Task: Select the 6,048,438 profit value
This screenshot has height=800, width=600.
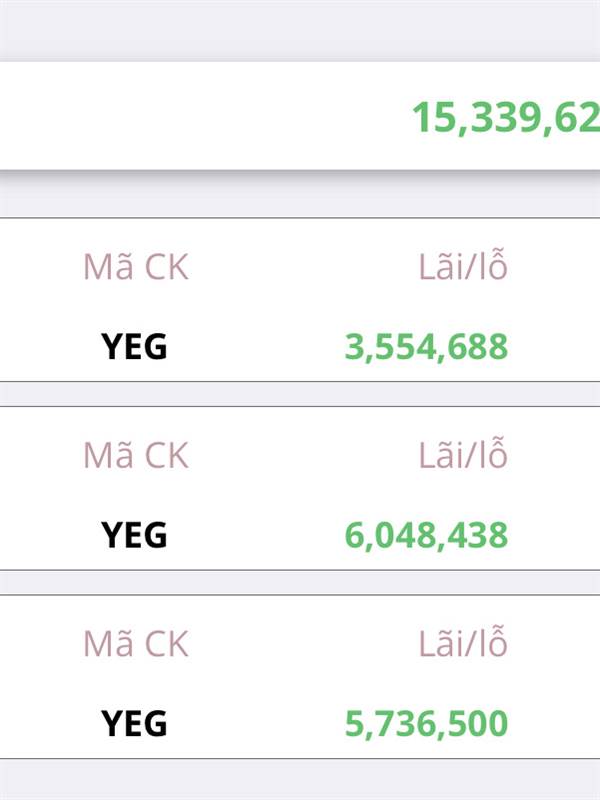Action: [426, 535]
